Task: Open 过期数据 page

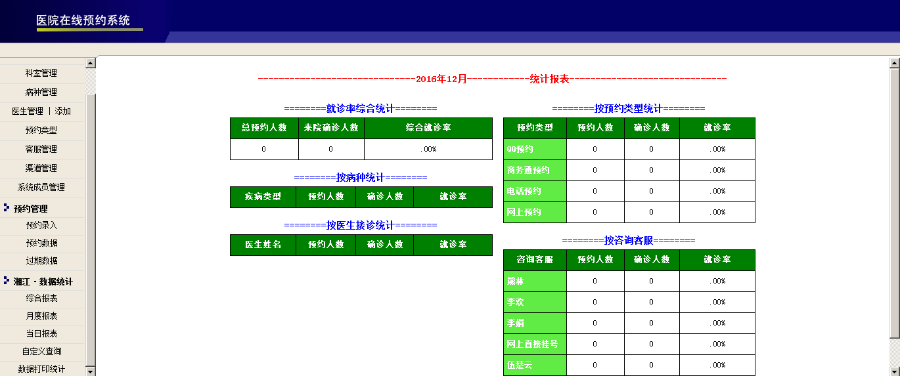Action: coord(41,260)
